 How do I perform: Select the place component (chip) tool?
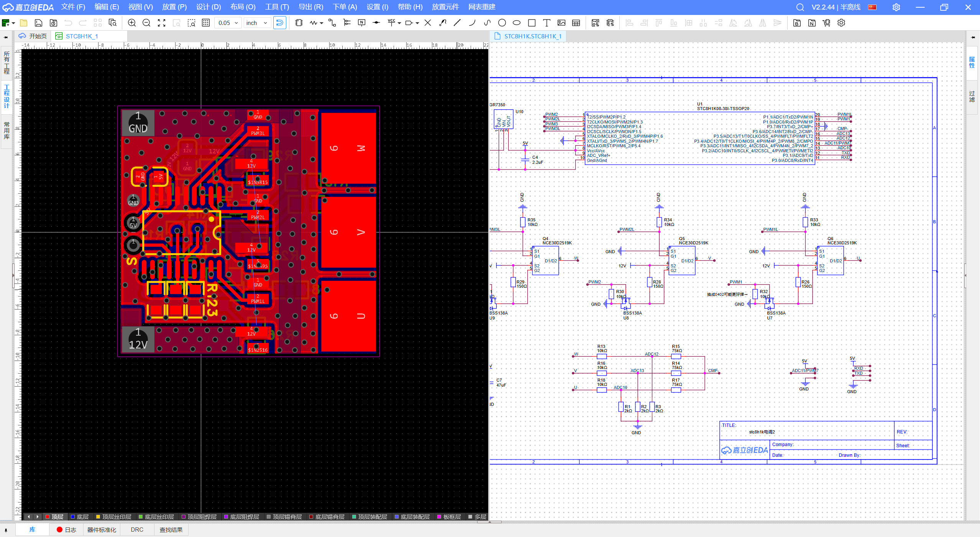[299, 23]
